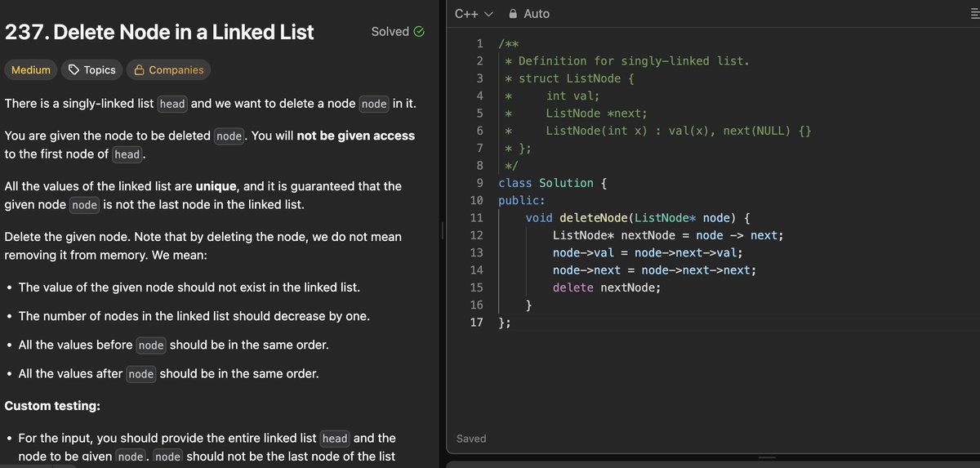Click the problem title '237. Delete Node in a Linked List'
Image resolution: width=980 pixels, height=468 pixels.
click(x=159, y=33)
